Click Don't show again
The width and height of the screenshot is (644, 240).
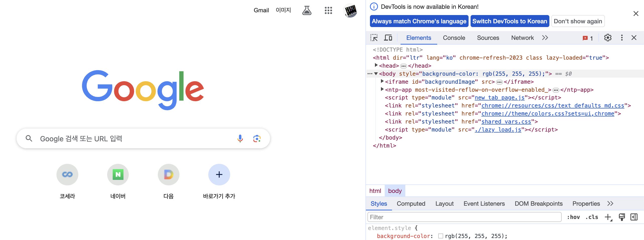[x=578, y=21]
